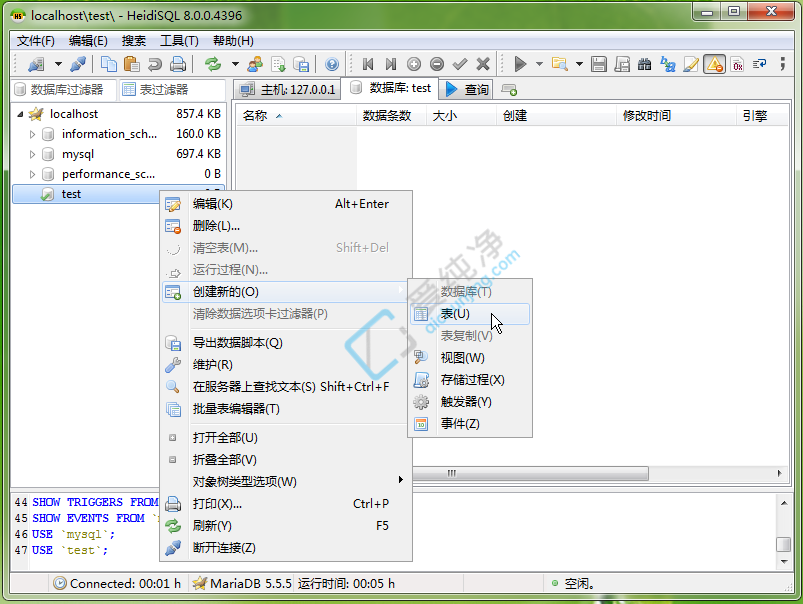Viewport: 803px width, 604px height.
Task: Toggle the stop-on-errors warning icon
Action: click(714, 64)
